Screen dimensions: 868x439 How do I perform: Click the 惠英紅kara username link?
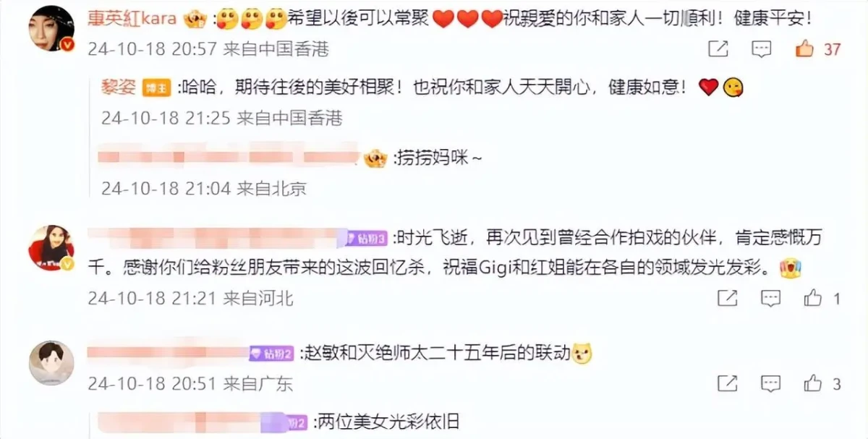tap(132, 18)
